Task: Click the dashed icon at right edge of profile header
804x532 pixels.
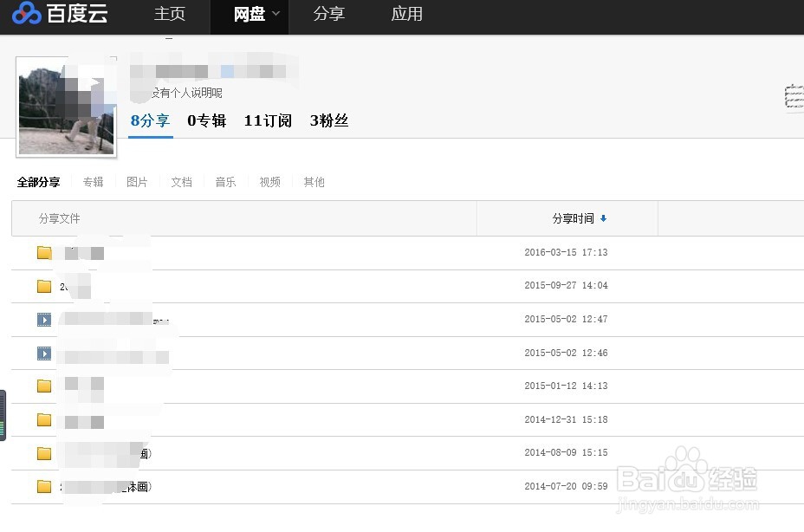Action: click(794, 97)
